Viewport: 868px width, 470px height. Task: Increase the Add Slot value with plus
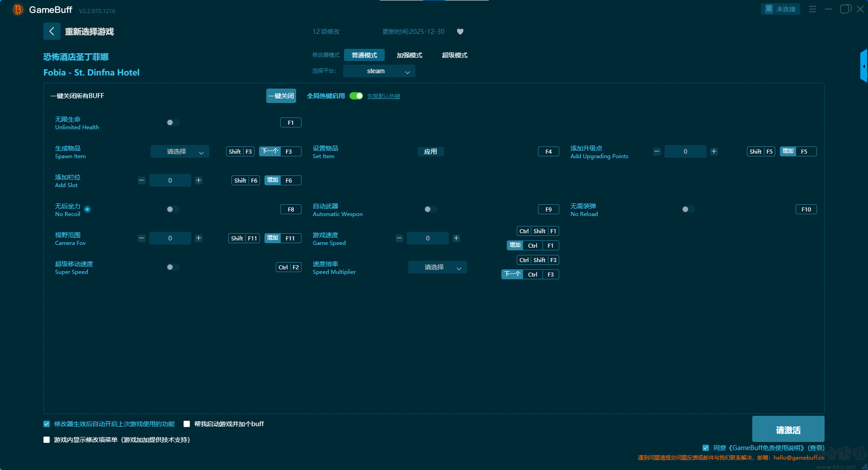point(198,180)
